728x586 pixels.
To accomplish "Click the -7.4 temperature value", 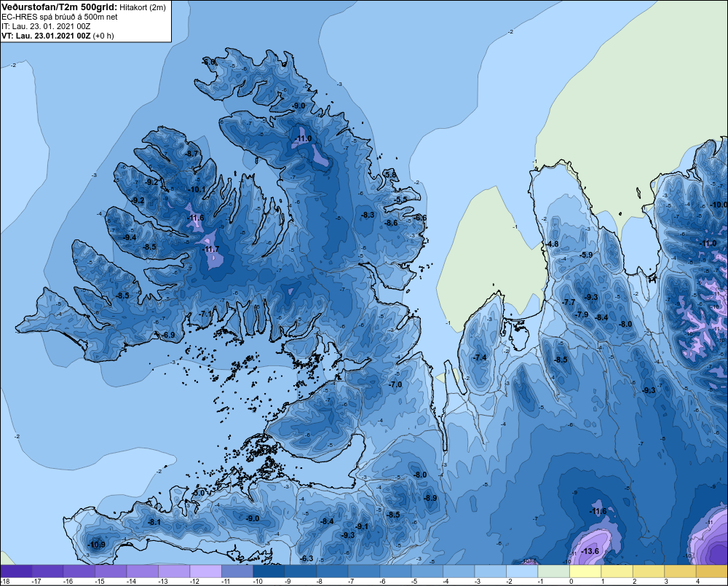I will pyautogui.click(x=480, y=357).
